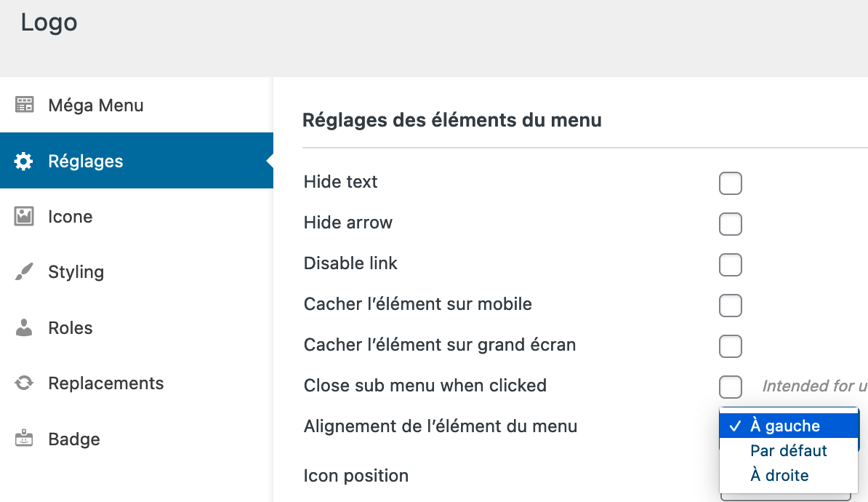The width and height of the screenshot is (868, 502).
Task: Pick À droite from alignment list
Action: (779, 476)
